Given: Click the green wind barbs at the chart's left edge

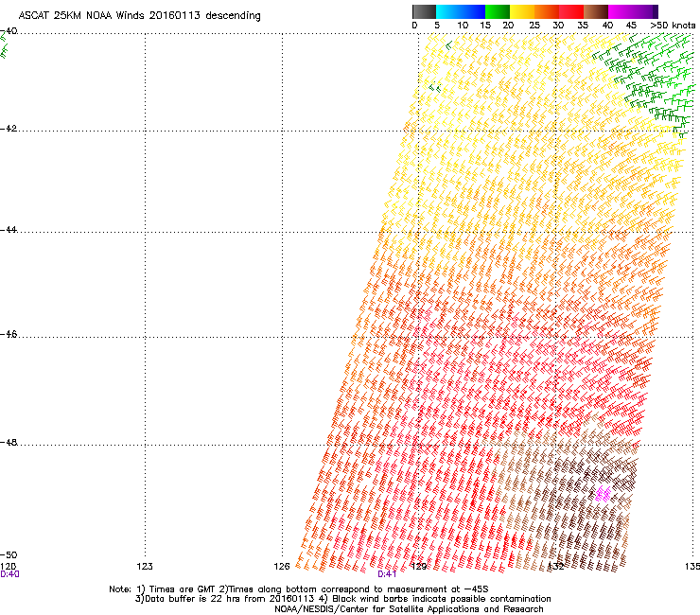Looking at the screenshot, I should click(x=4, y=45).
